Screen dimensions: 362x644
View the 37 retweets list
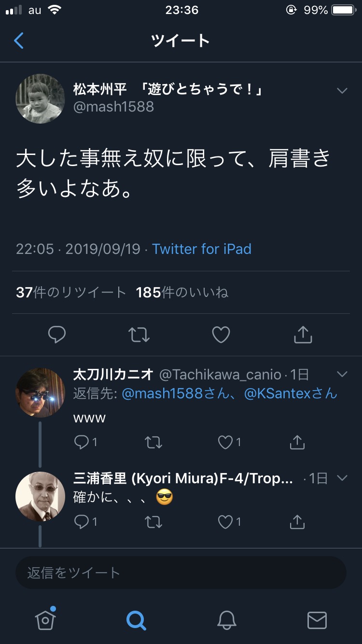pos(71,293)
